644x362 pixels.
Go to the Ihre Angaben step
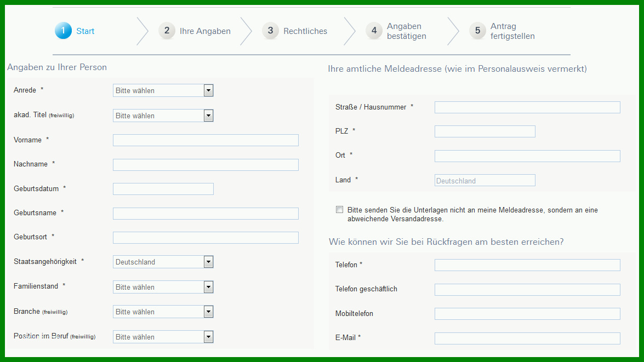pos(205,31)
